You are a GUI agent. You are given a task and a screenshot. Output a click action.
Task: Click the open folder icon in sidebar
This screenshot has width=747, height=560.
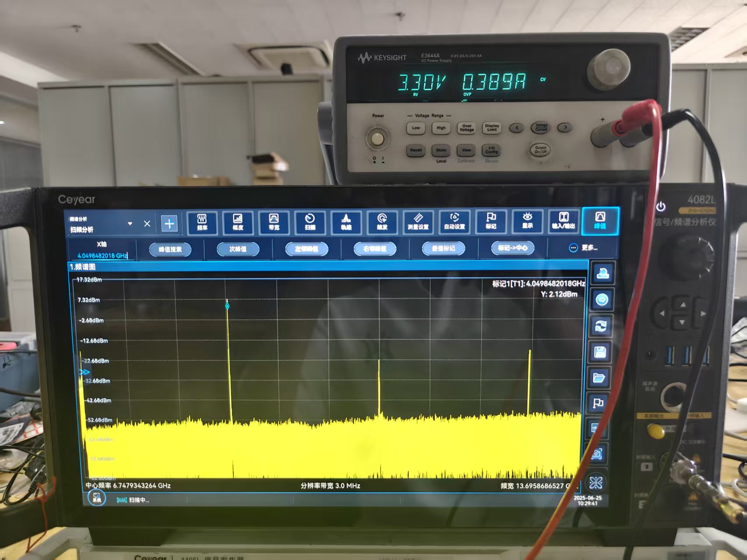599,377
